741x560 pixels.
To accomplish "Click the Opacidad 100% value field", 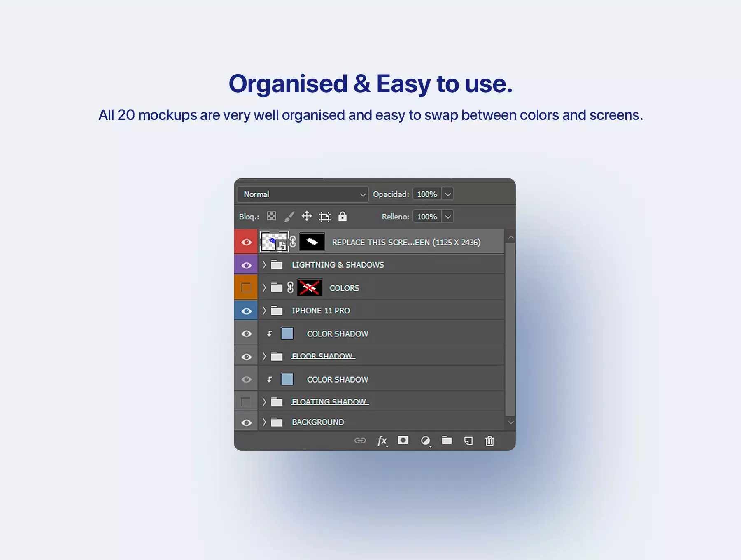I will [427, 194].
